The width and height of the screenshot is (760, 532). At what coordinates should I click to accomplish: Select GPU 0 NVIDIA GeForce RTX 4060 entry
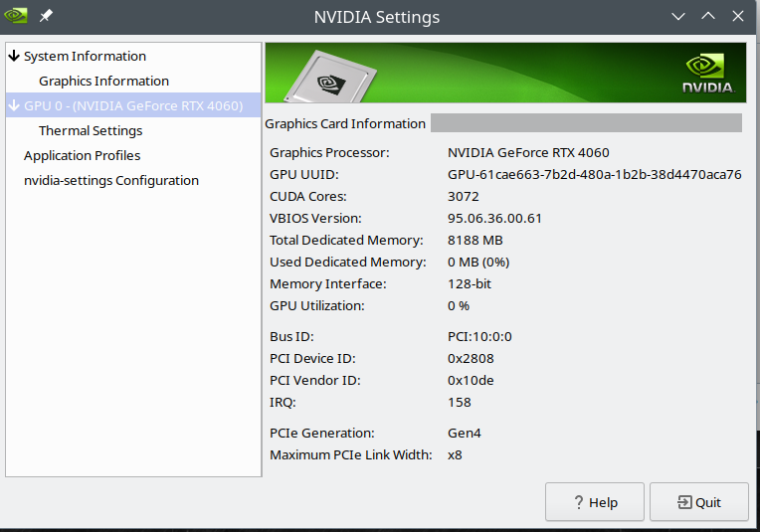click(x=133, y=105)
